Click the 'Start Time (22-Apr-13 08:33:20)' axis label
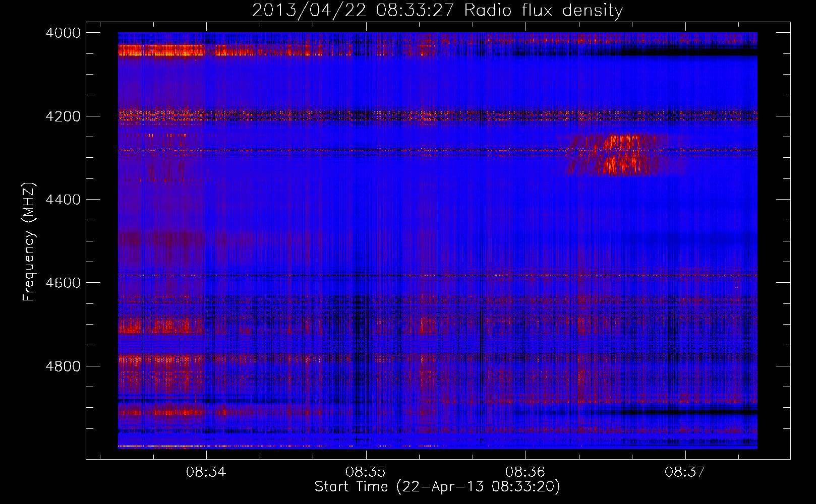Viewport: 816px width, 504px height. (437, 487)
